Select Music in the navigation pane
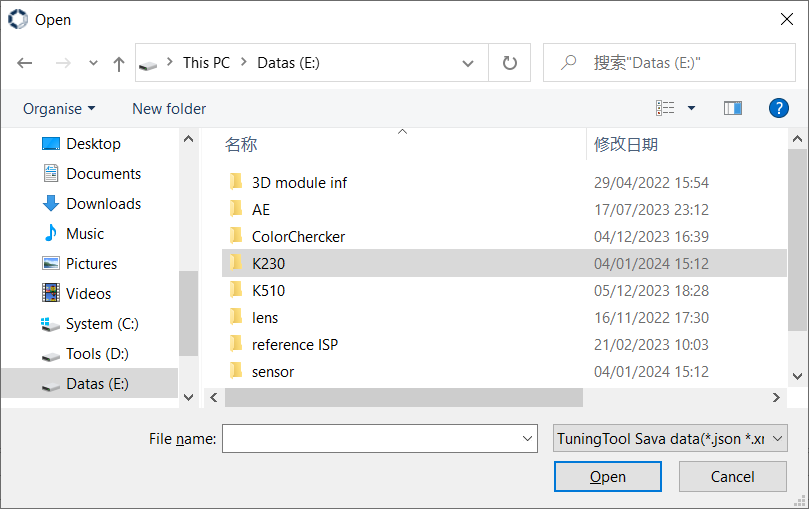The width and height of the screenshot is (809, 509). (x=85, y=234)
